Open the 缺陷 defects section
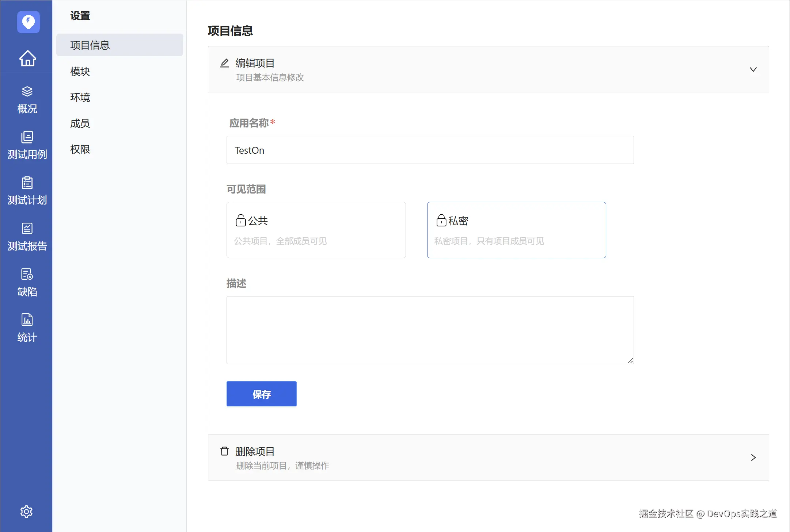The height and width of the screenshot is (532, 790). click(27, 282)
